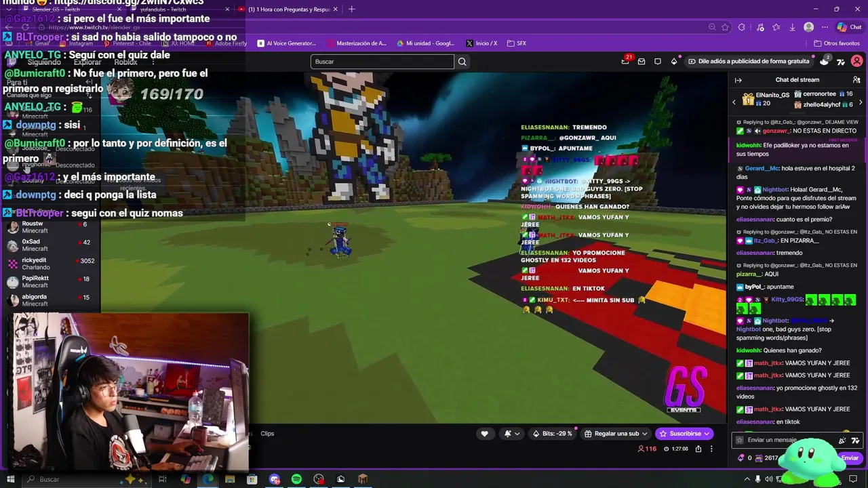Click the Twitch search magnifier button
The height and width of the screenshot is (488, 868).
click(x=462, y=62)
